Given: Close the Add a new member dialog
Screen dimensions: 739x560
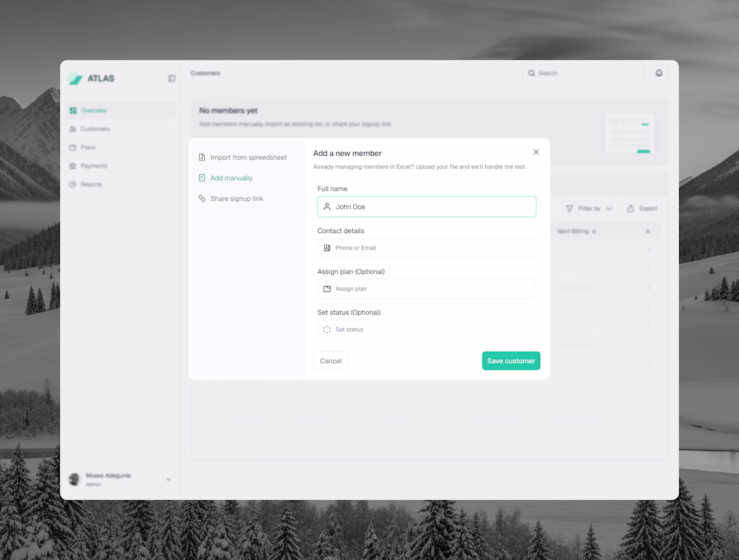Looking at the screenshot, I should click(x=536, y=152).
